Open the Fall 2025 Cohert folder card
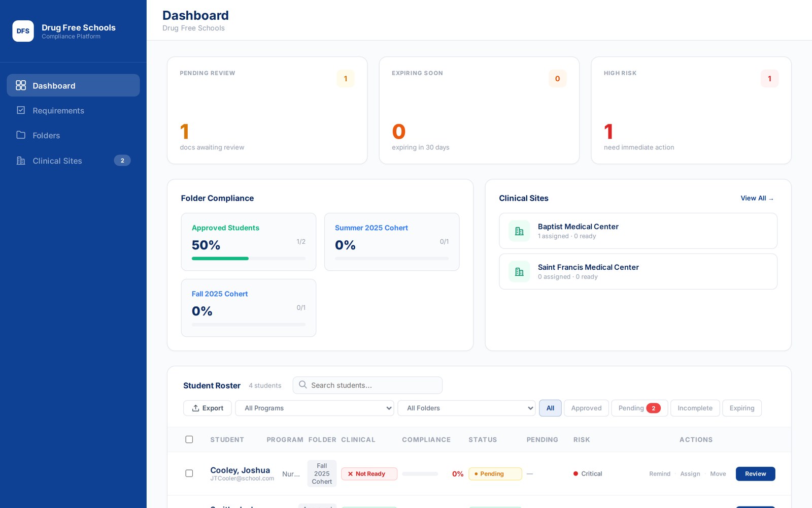Screen dimensions: 812x508 (x=249, y=308)
